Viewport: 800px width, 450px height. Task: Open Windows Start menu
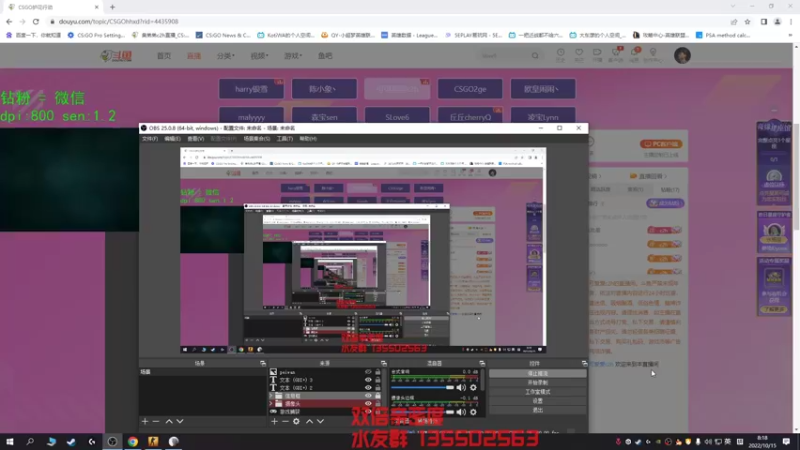coord(10,441)
